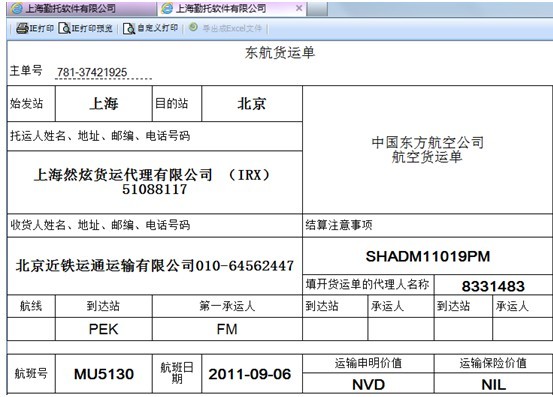Click the green Excel export icon
553x397 pixels.
[x=193, y=27]
